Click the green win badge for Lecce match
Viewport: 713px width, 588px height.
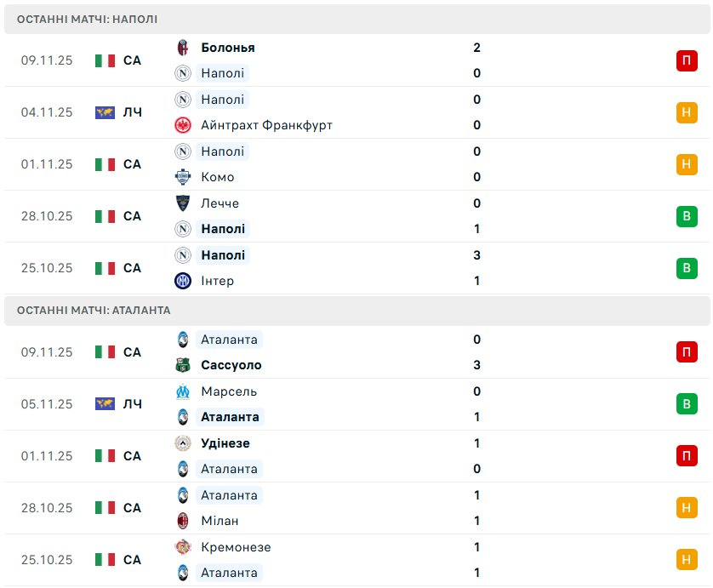coord(687,216)
